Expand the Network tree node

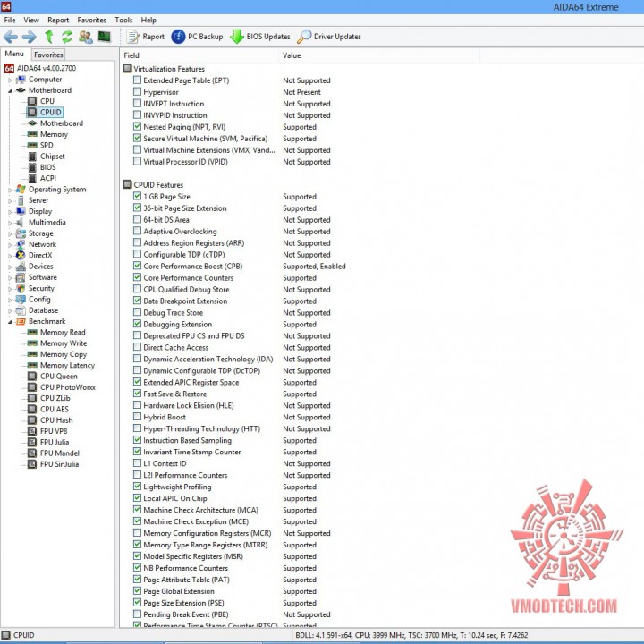pyautogui.click(x=10, y=245)
